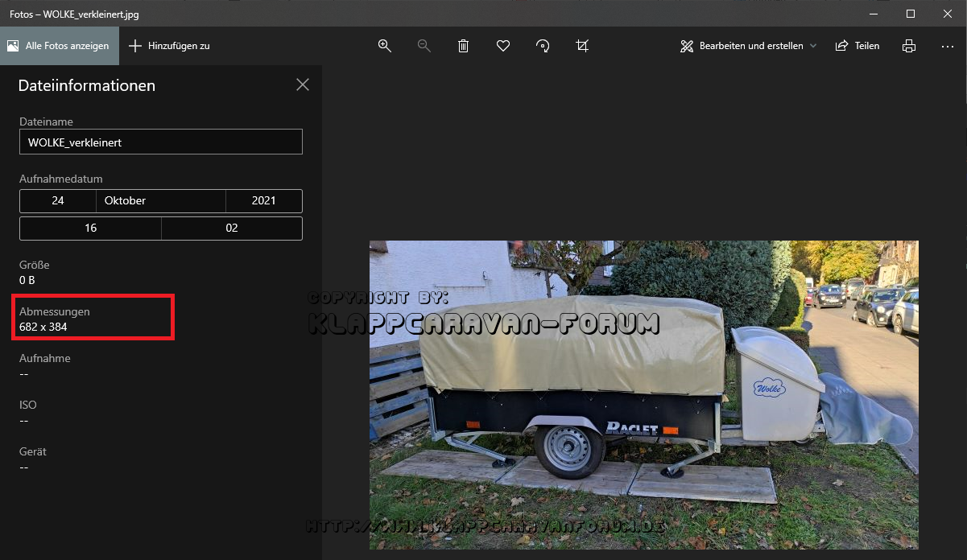Viewport: 967px width, 560px height.
Task: Click Alle Fotos anzeigen button
Action: (x=59, y=46)
